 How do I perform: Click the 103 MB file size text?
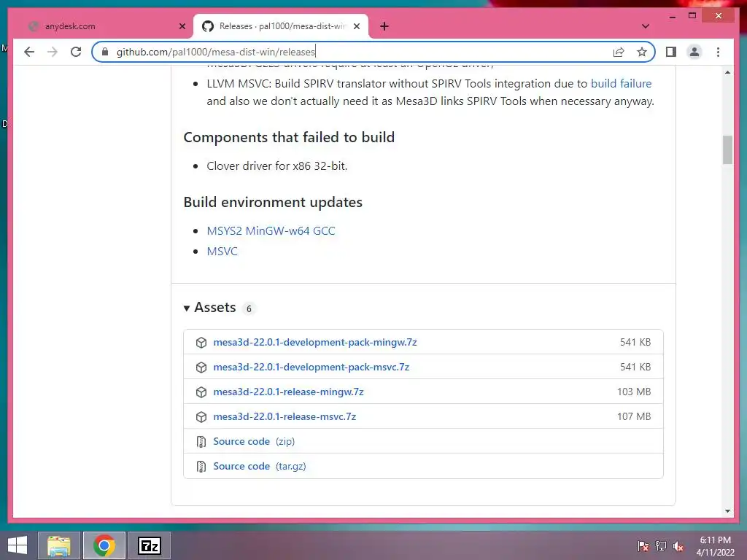click(x=634, y=392)
